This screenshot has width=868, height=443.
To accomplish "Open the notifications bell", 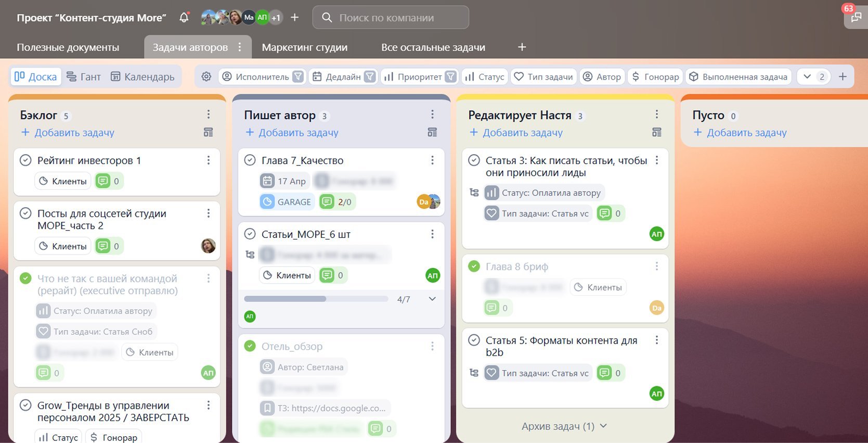I will point(184,18).
